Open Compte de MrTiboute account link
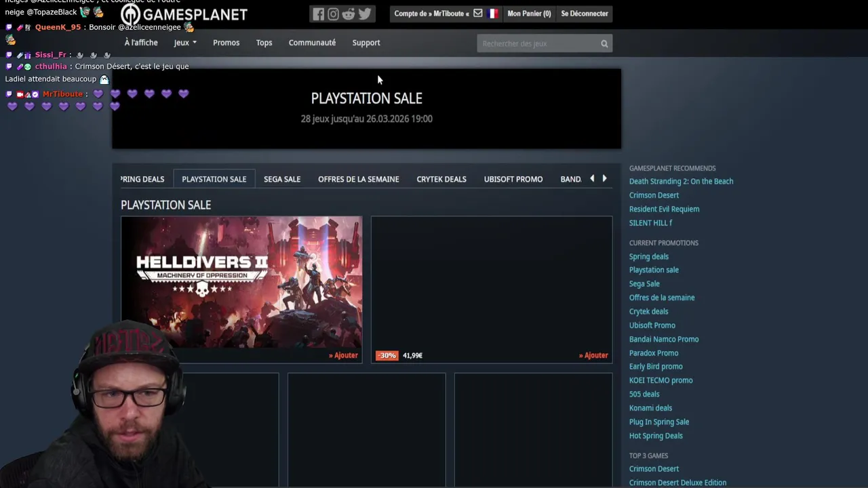Image resolution: width=868 pixels, height=488 pixels. click(431, 14)
